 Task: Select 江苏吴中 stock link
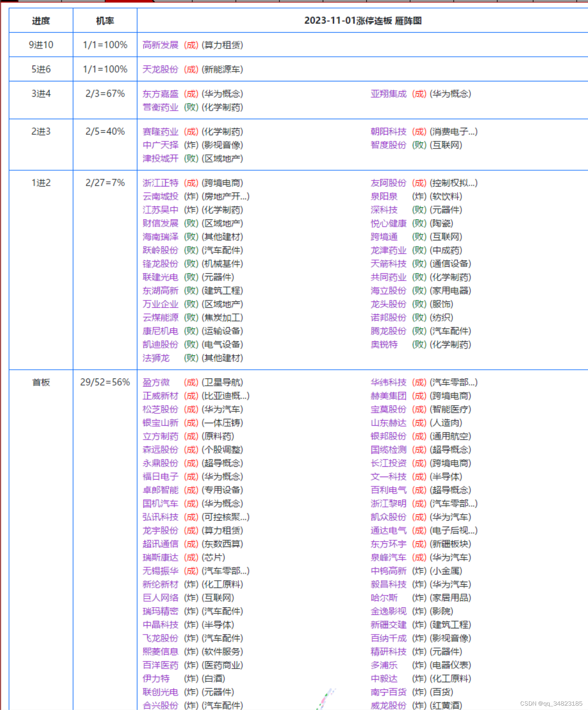[x=160, y=210]
